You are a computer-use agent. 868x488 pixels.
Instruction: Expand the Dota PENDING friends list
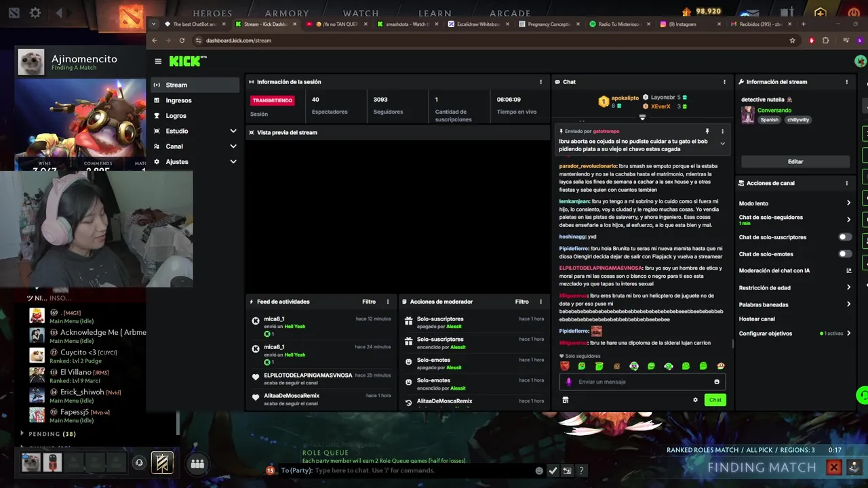[52, 434]
